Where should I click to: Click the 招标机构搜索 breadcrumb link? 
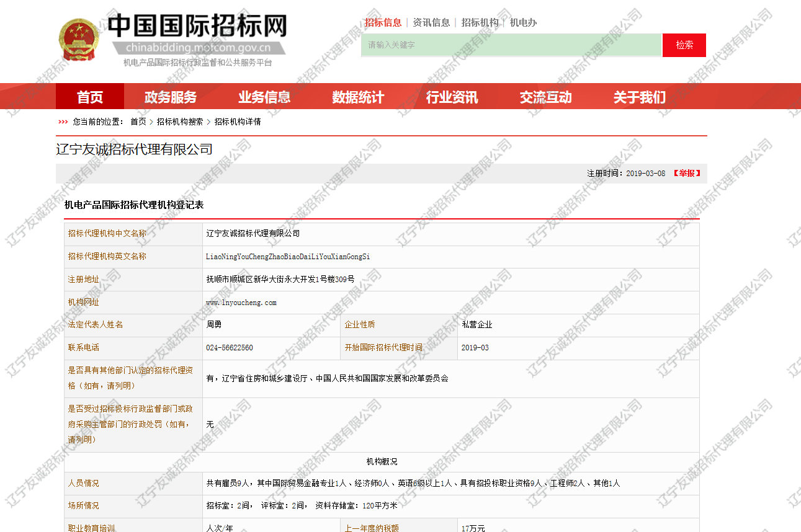(180, 122)
